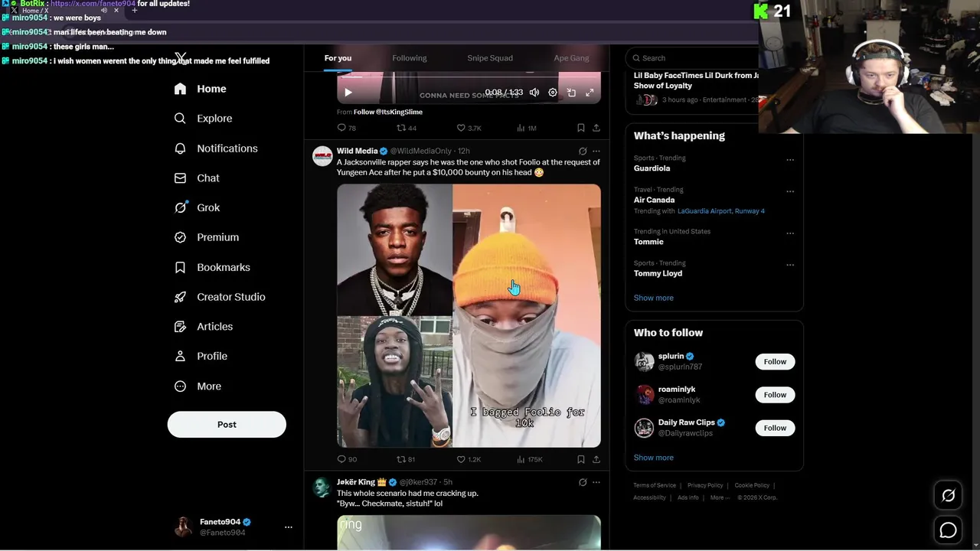The height and width of the screenshot is (551, 980).
Task: Follow Daily Raw Clips
Action: click(775, 428)
